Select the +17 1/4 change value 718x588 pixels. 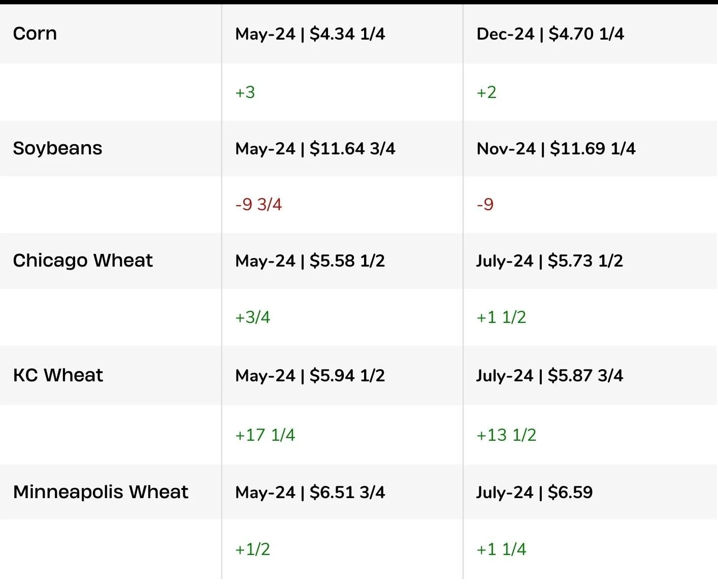coord(265,435)
